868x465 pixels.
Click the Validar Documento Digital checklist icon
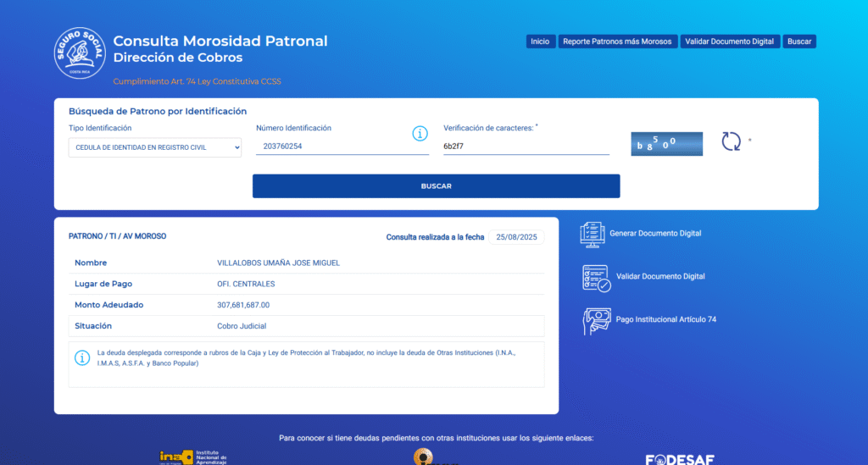point(596,278)
